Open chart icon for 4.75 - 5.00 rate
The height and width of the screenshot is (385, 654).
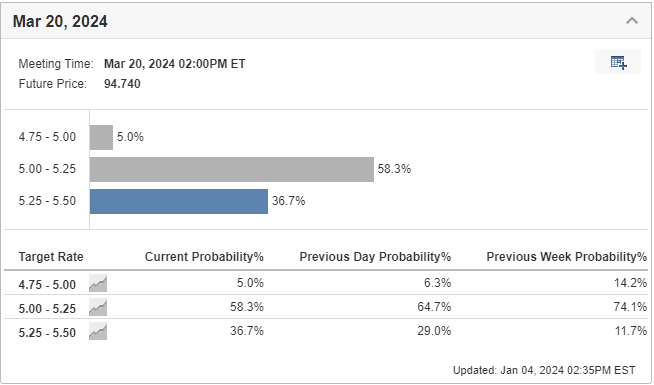point(98,283)
